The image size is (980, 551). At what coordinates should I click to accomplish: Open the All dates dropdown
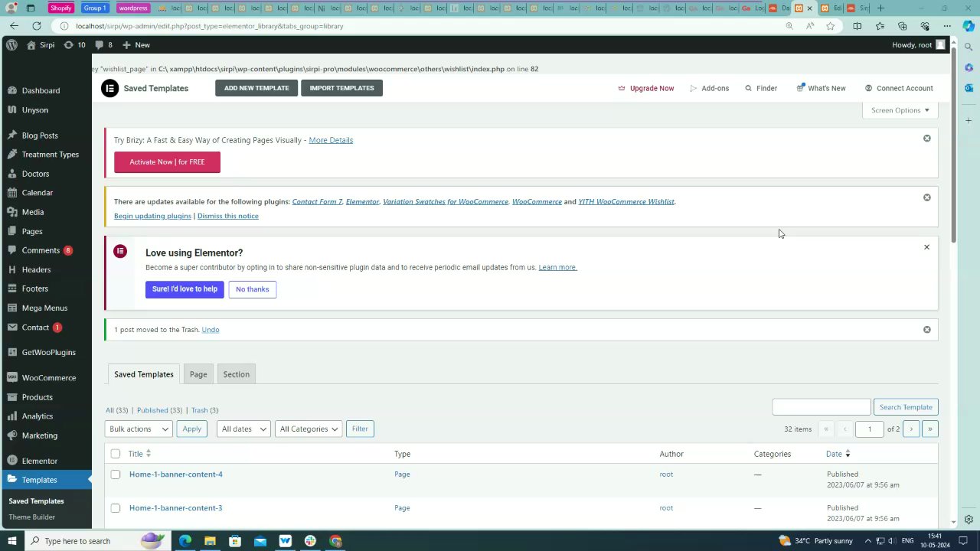(x=243, y=429)
